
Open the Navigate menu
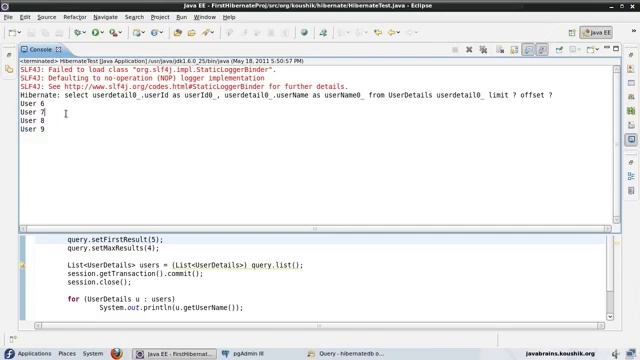click(105, 17)
